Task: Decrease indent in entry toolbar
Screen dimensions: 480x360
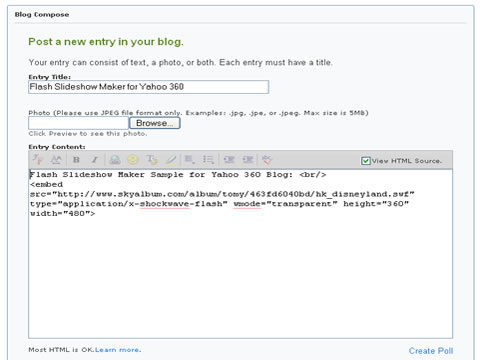Action: coord(229,160)
